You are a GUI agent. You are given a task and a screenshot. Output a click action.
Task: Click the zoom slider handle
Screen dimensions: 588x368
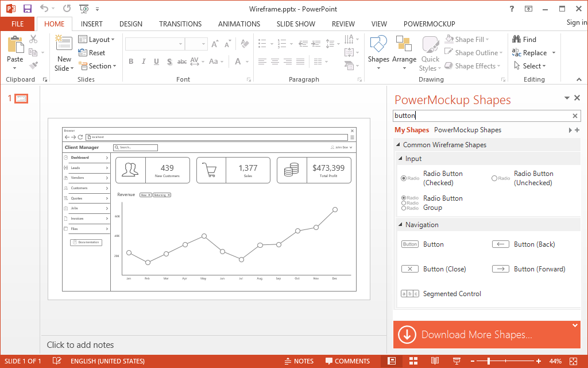click(489, 361)
